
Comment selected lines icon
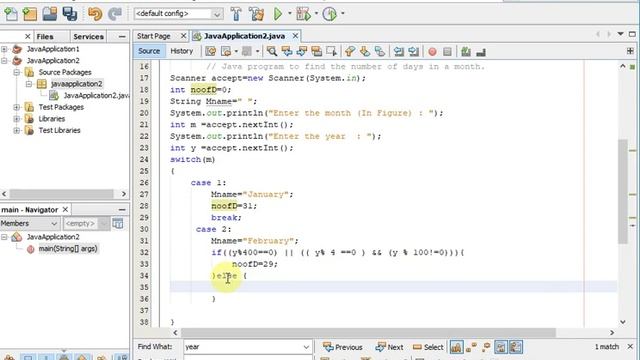[466, 51]
